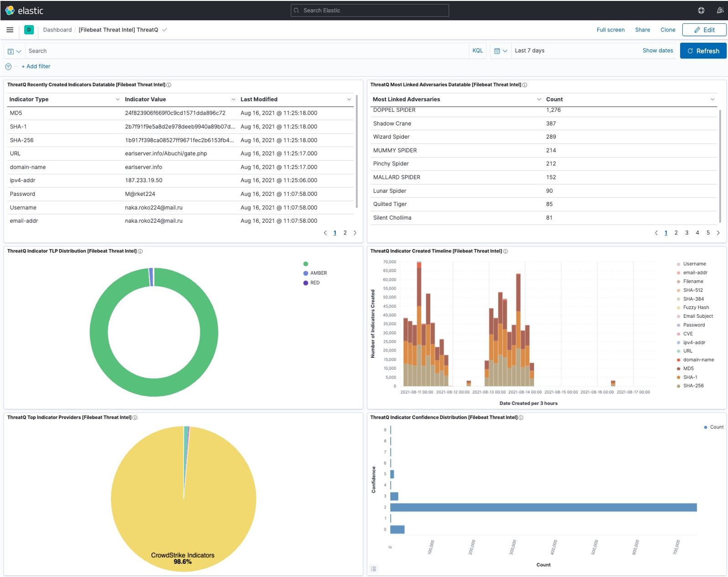Toggle the SHA-256 series in timeline legend

(693, 386)
